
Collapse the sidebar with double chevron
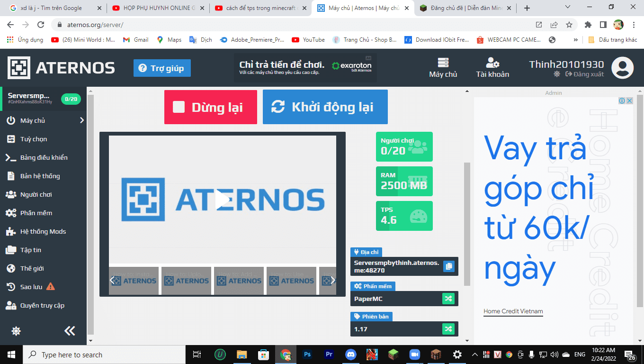tap(70, 331)
